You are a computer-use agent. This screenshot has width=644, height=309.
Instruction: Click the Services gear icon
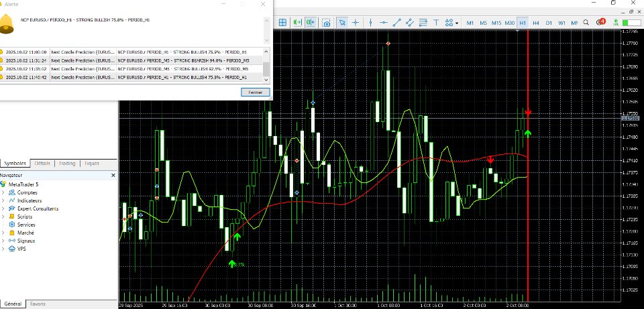pos(11,225)
